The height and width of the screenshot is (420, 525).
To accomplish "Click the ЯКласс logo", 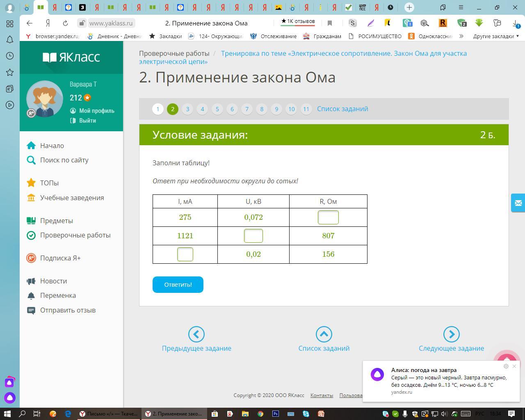I will (71, 57).
